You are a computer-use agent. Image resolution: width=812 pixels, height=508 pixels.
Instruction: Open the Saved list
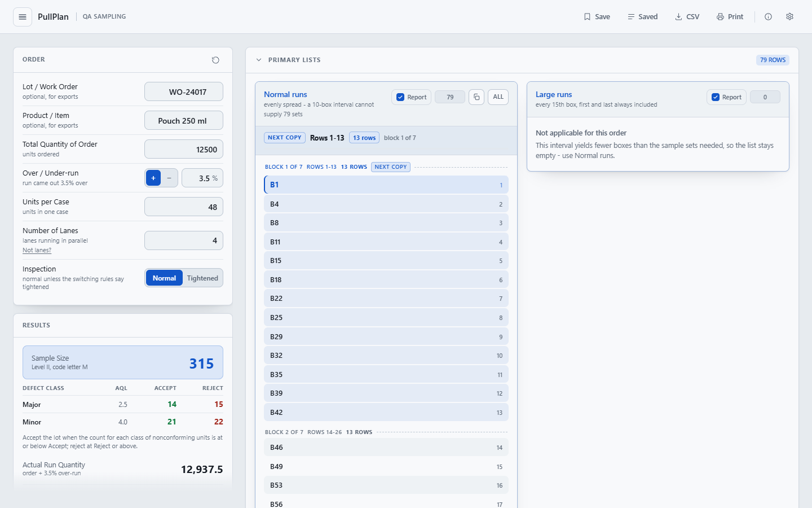pyautogui.click(x=642, y=17)
